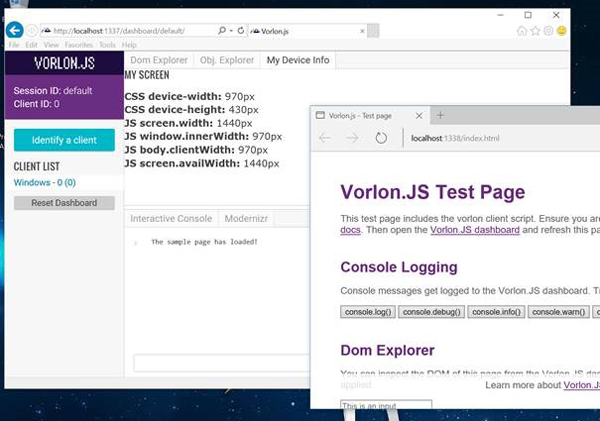Viewport: 600px width, 421px height.
Task: Open the Vorlon.JS dashboard link
Action: [x=475, y=230]
